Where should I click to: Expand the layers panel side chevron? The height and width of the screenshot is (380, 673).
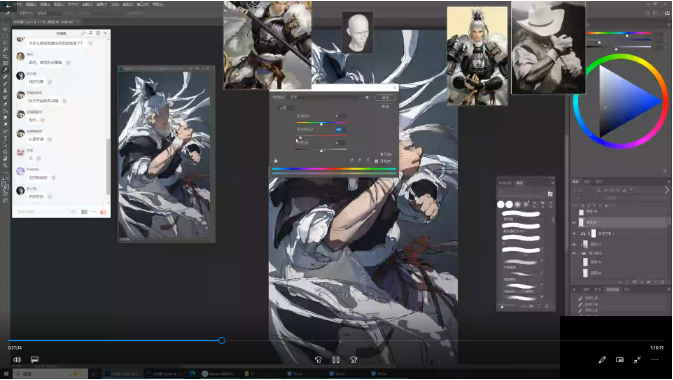[667, 190]
